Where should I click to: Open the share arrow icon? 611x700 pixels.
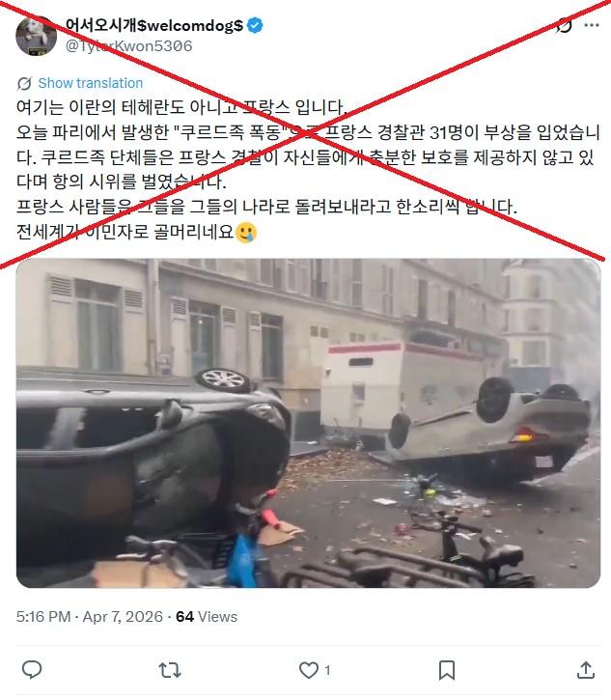point(586,670)
